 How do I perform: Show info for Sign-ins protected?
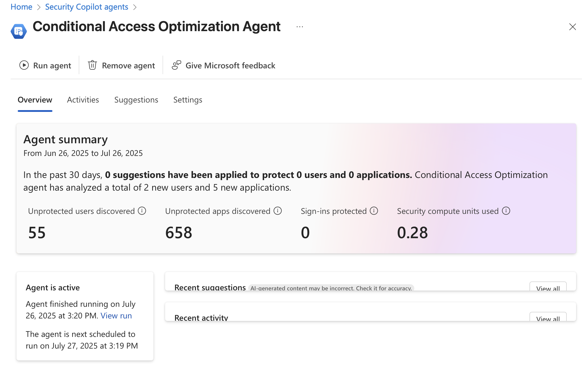(x=374, y=211)
